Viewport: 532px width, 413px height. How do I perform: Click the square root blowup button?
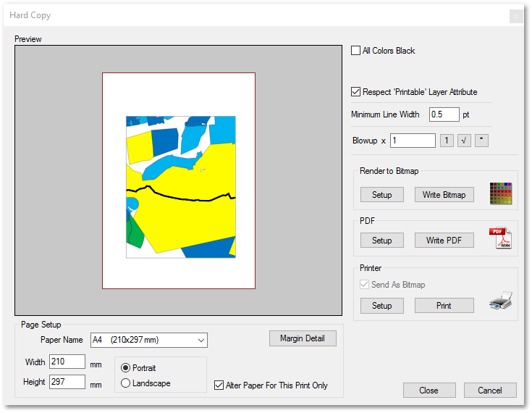click(464, 141)
